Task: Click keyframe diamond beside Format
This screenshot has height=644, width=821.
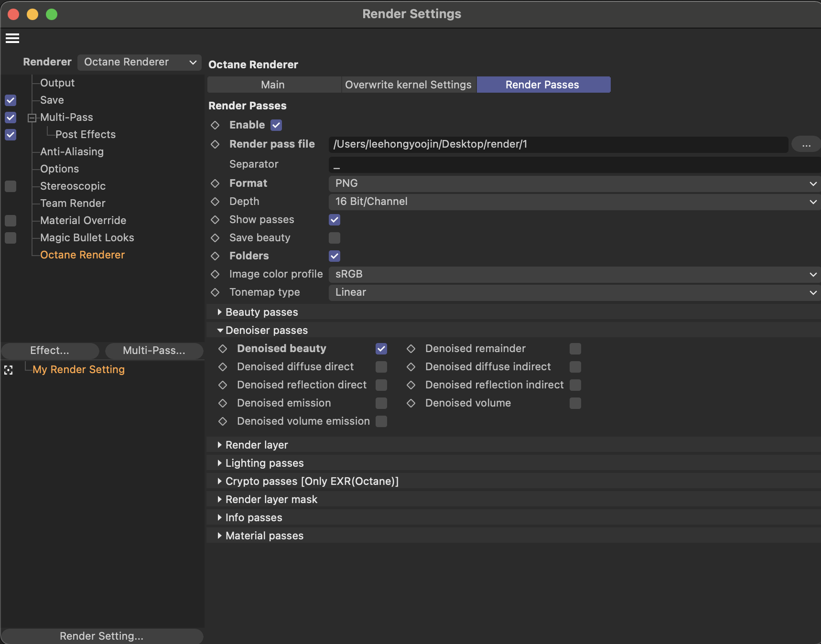Action: [x=215, y=183]
